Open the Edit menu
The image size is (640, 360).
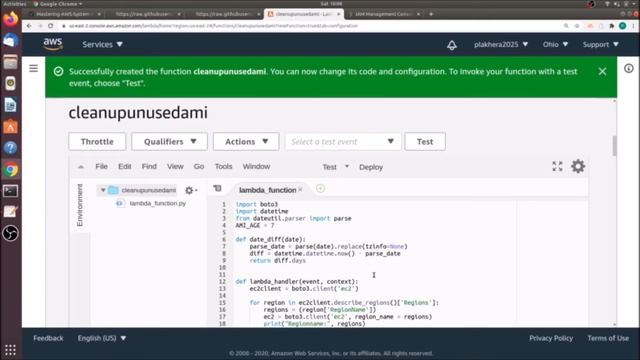(x=124, y=167)
